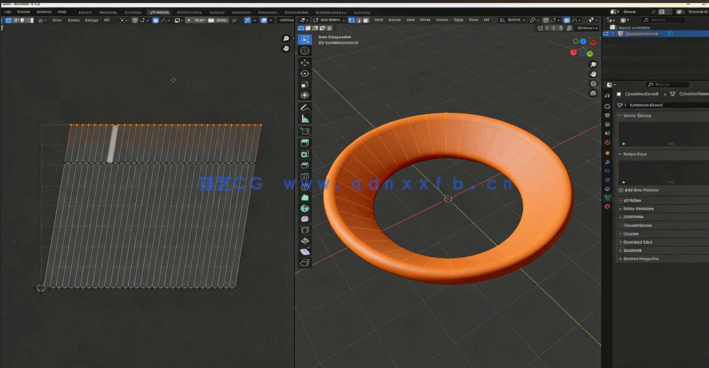Switch to the Layout workspace tab
709x368 pixels.
pos(85,12)
